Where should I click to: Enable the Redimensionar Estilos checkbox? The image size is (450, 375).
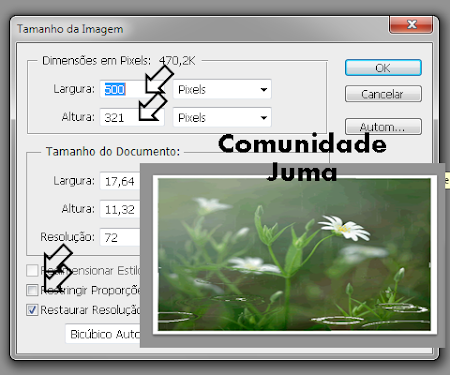pos(32,270)
